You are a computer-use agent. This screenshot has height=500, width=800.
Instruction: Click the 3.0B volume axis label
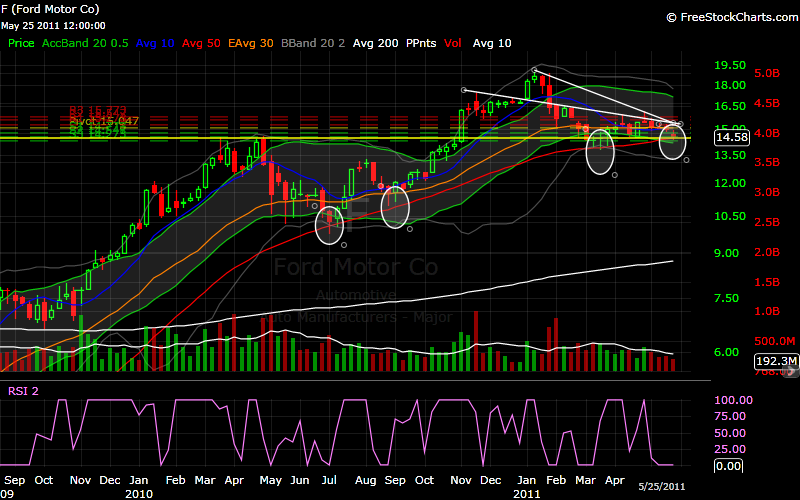pos(767,192)
